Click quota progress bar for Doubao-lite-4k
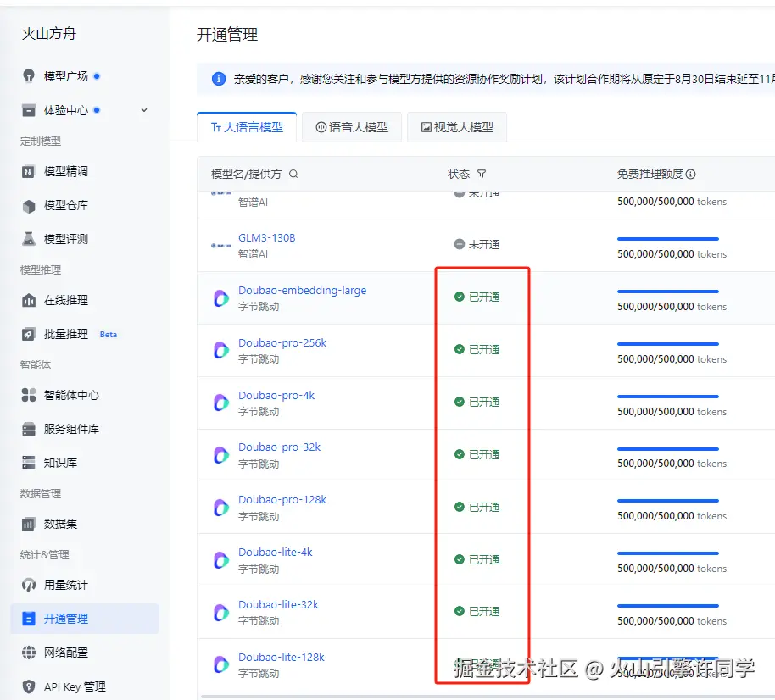Screen dimensions: 775x700 point(668,553)
